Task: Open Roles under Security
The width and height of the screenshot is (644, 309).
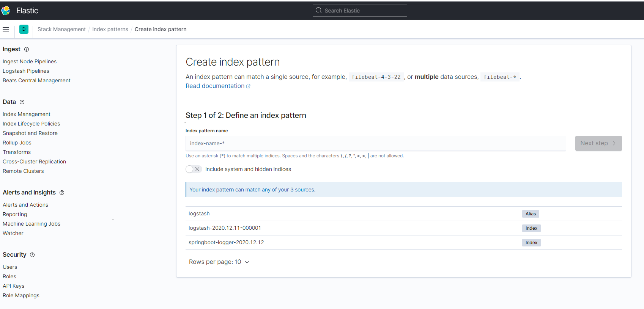Action: coord(9,276)
